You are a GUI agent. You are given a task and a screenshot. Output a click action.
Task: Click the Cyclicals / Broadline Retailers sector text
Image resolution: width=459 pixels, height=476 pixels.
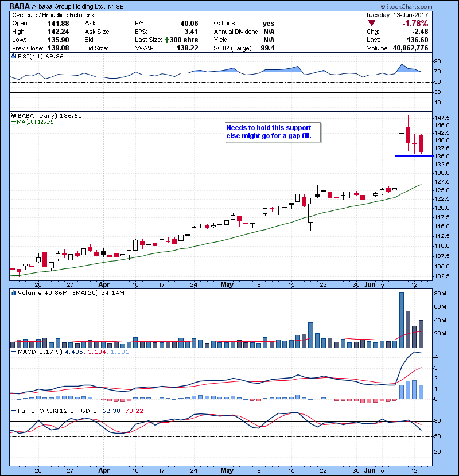pyautogui.click(x=53, y=15)
